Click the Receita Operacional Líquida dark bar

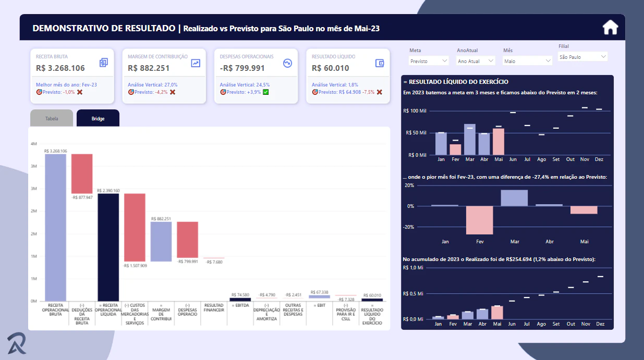(108, 247)
